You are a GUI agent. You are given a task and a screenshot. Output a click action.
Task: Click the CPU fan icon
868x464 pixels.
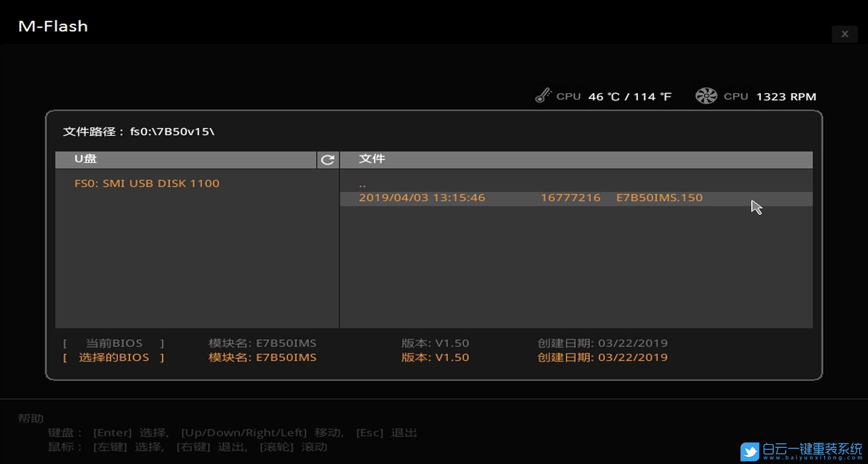point(706,95)
